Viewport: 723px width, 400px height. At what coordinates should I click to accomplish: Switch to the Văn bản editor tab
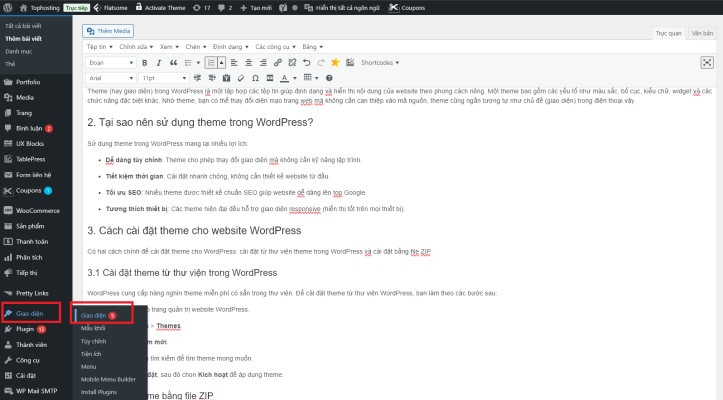coord(702,33)
